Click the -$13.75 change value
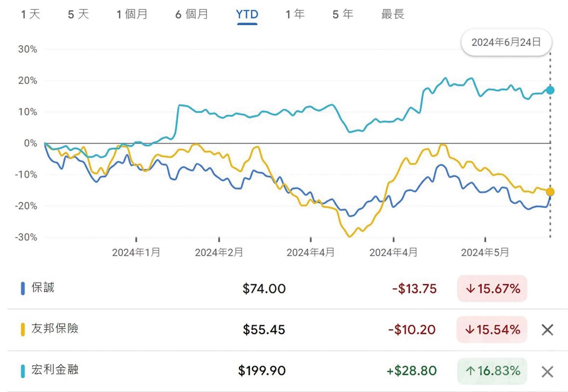568x392 pixels. coord(414,289)
